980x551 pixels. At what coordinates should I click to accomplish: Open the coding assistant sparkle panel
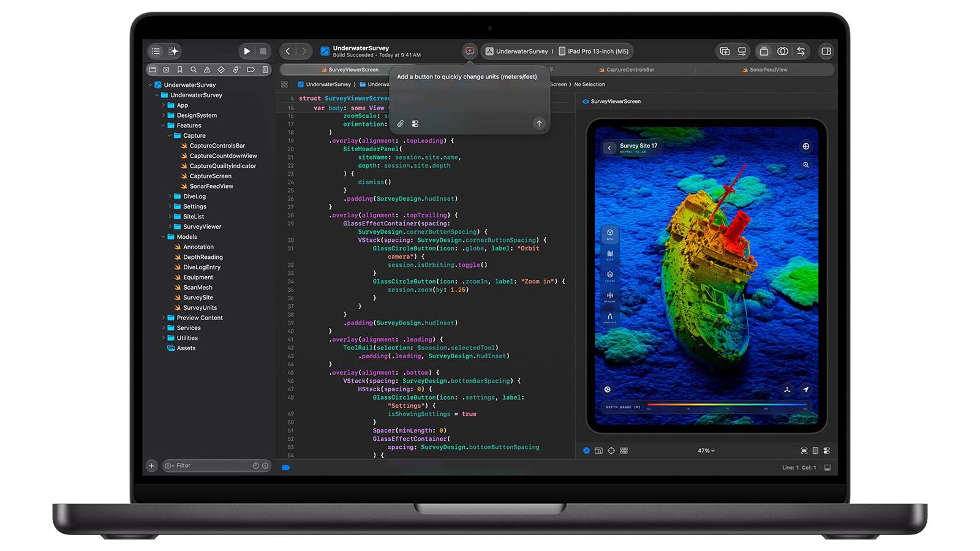pos(174,51)
